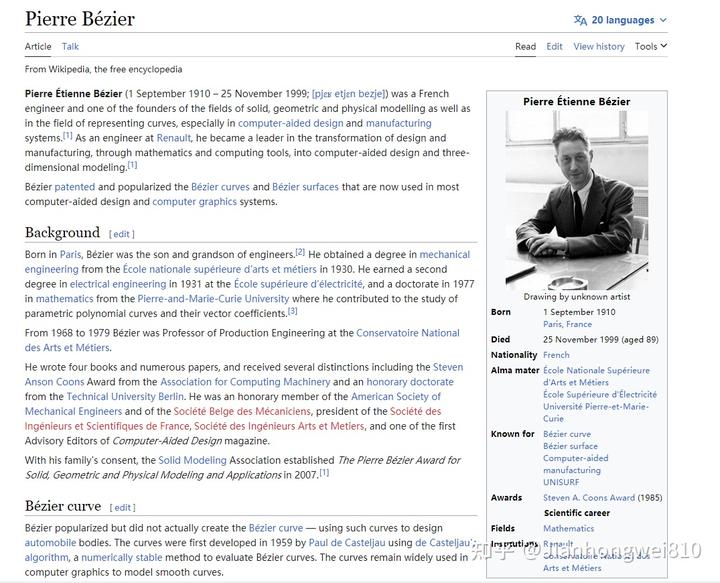Viewport: 720px width, 583px height.
Task: Open Association for Computing Machinery link
Action: pyautogui.click(x=245, y=382)
